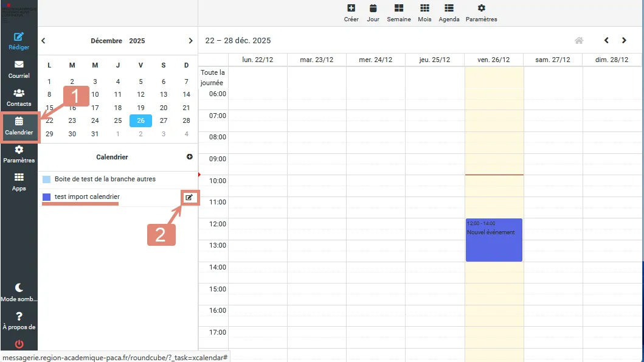This screenshot has width=644, height=362.
Task: Go to the previous week arrow
Action: point(606,40)
